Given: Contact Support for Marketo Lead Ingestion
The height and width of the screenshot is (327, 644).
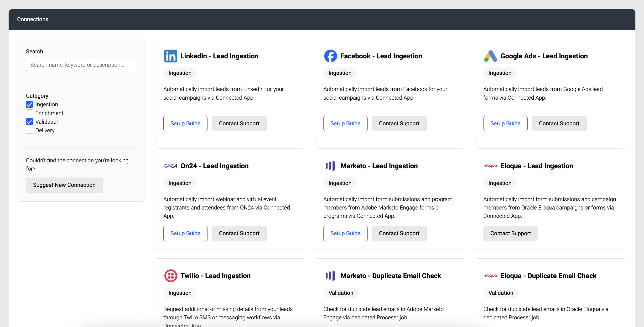Looking at the screenshot, I should click(x=399, y=233).
